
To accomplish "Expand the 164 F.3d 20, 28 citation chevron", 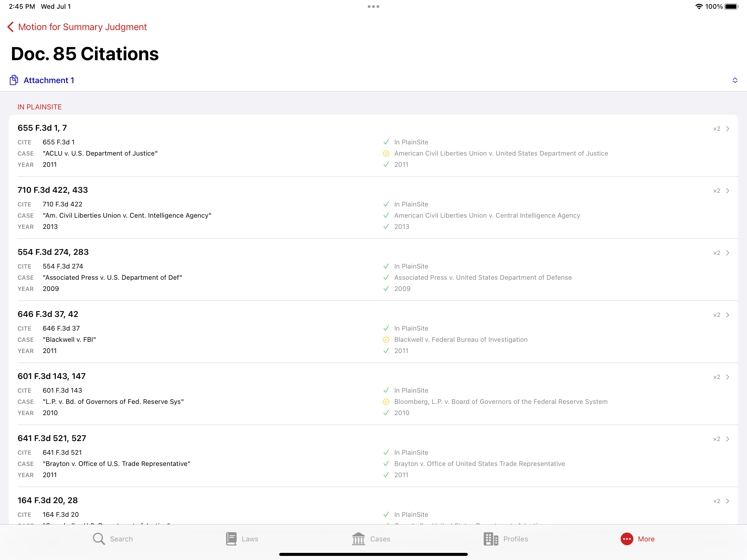I will coord(728,501).
